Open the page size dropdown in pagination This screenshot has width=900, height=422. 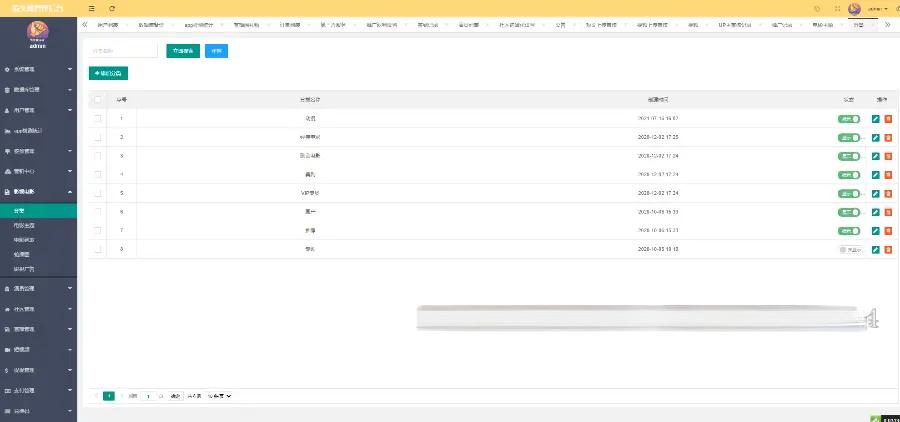point(219,396)
